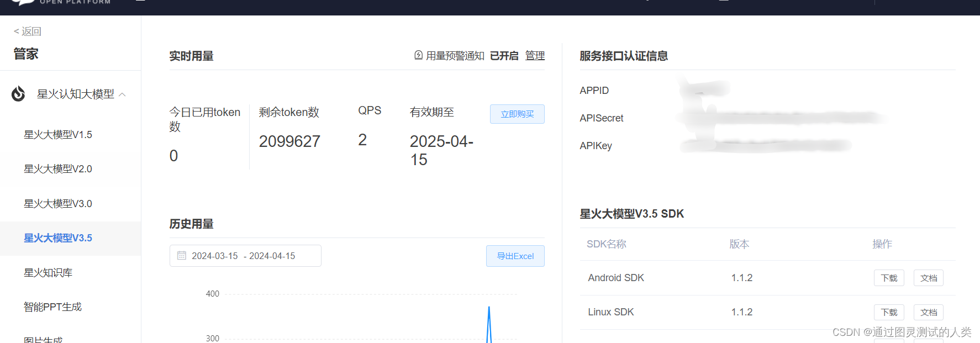Click the 星火大模型V3.5 SDK heading
The height and width of the screenshot is (343, 980).
coord(632,214)
